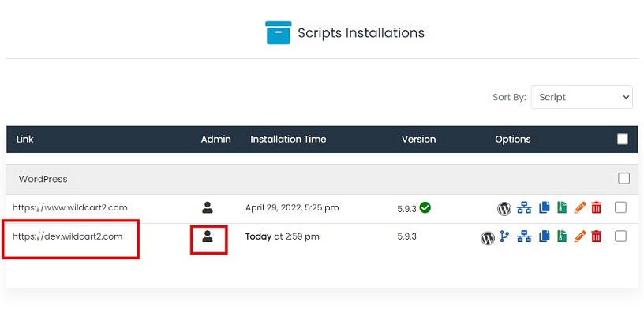The image size is (644, 320).
Task: Toggle select-all checkbox in table header
Action: [x=623, y=140]
